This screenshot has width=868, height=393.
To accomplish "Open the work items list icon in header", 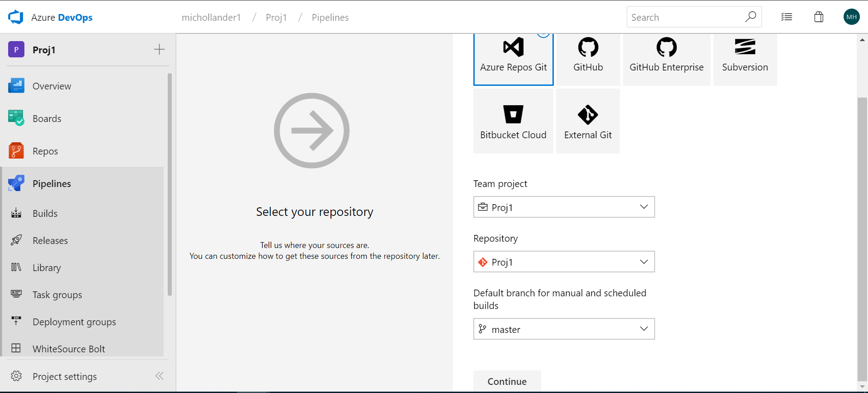I will click(x=787, y=17).
